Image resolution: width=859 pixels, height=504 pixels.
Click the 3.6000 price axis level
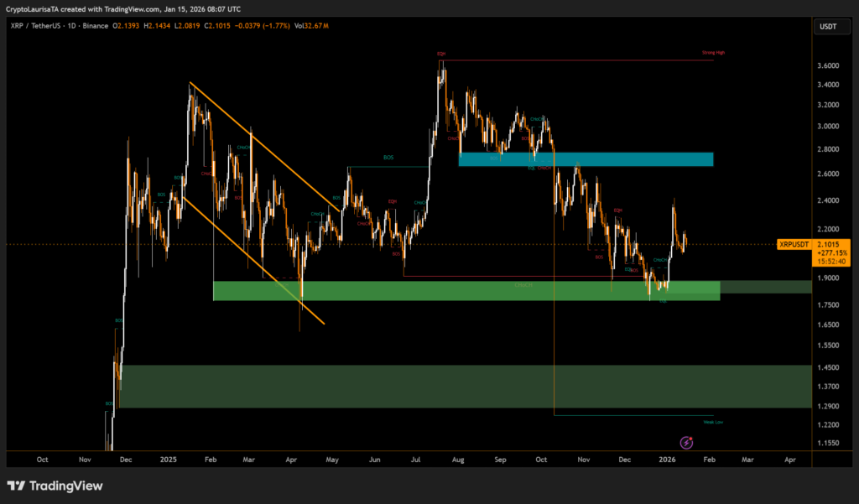[829, 65]
